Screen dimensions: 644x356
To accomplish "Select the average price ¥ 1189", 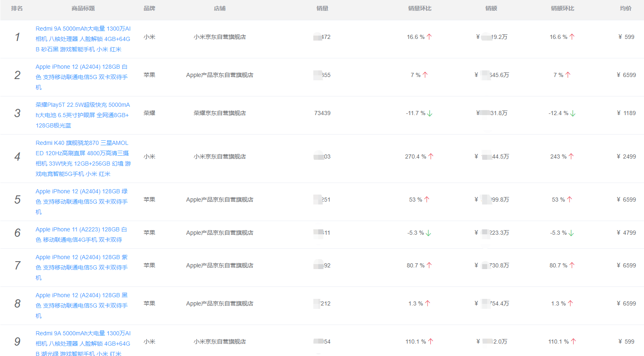I will click(626, 113).
